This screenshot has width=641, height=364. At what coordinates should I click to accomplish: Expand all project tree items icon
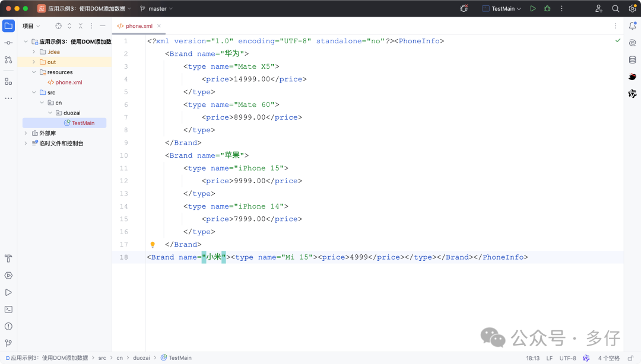click(69, 25)
